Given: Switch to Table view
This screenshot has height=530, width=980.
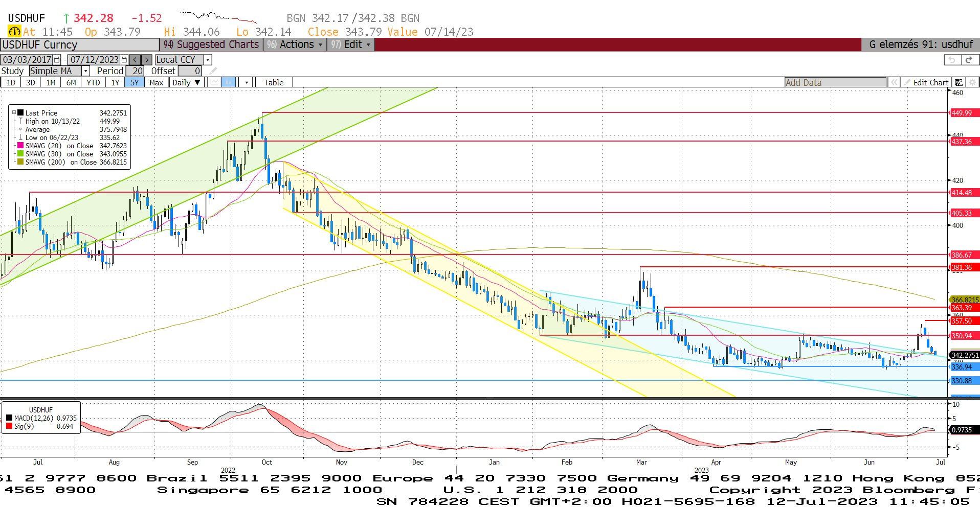Looking at the screenshot, I should point(274,82).
